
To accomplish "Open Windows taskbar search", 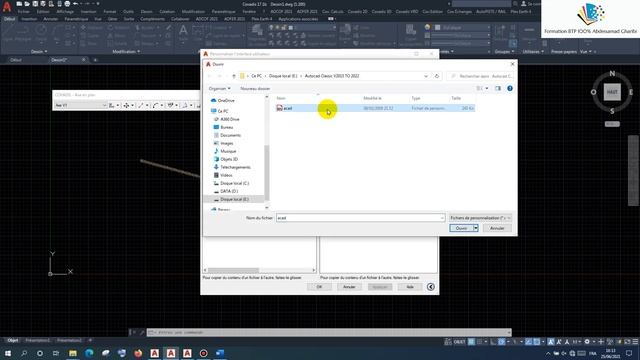I will pos(24,353).
